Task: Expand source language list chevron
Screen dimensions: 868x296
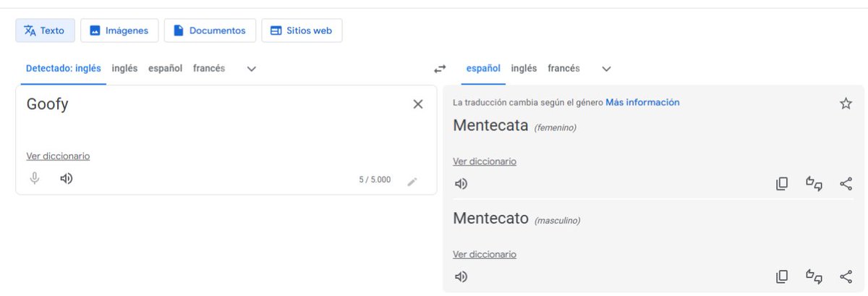Action: [252, 69]
